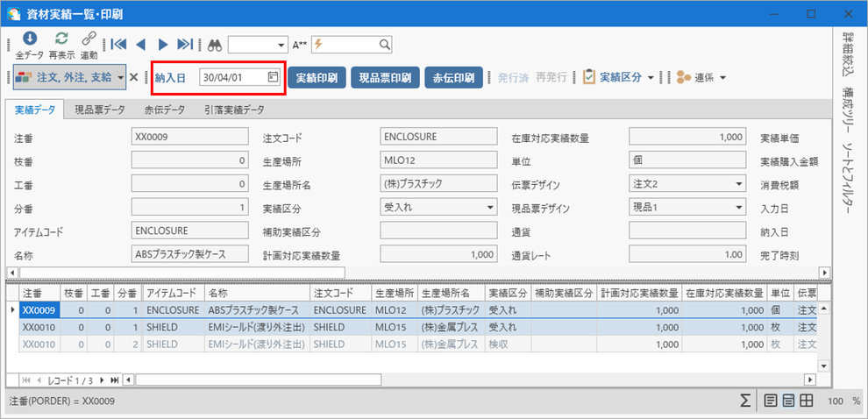Image resolution: width=868 pixels, height=419 pixels.
Task: Jump to last record in toolbar
Action: 185,45
